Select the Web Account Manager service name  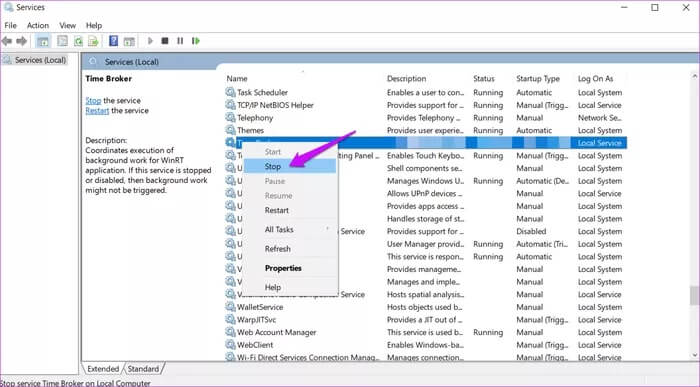point(276,332)
